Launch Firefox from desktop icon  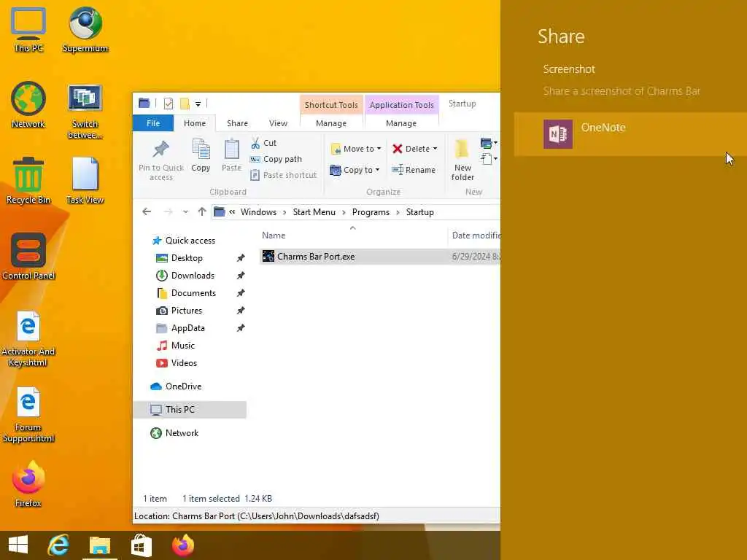pyautogui.click(x=28, y=484)
